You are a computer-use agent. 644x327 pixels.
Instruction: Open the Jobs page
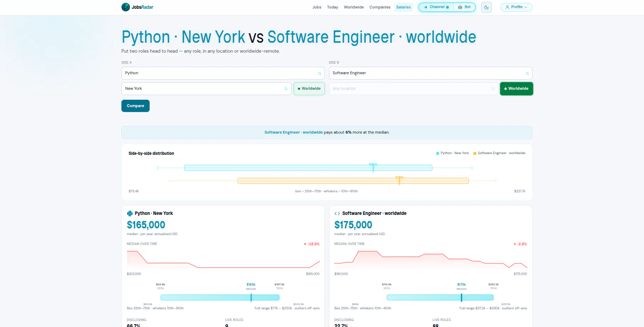tap(317, 7)
